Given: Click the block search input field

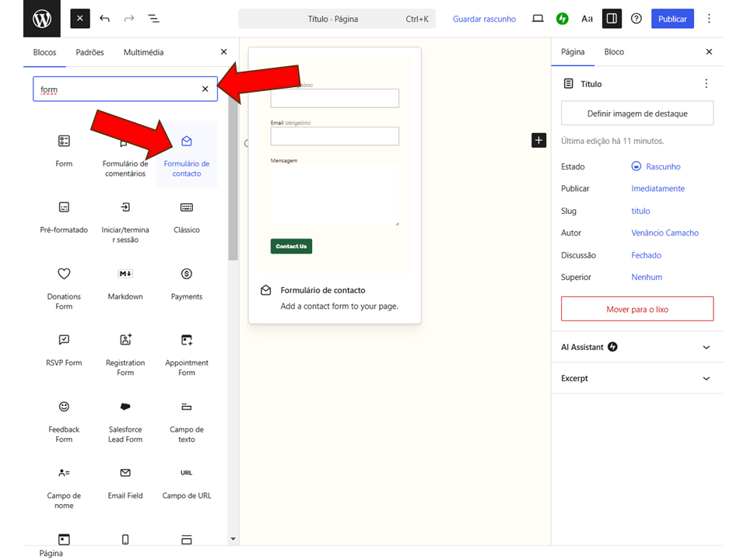Looking at the screenshot, I should tap(117, 89).
